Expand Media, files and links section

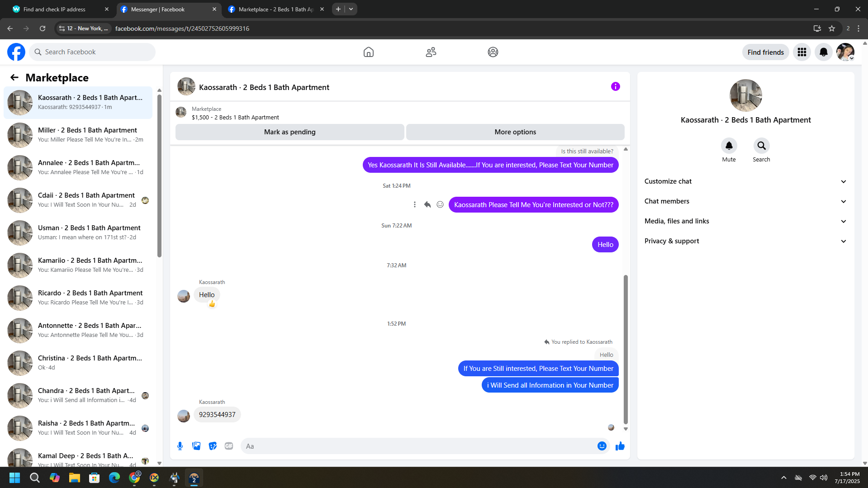[x=746, y=221]
